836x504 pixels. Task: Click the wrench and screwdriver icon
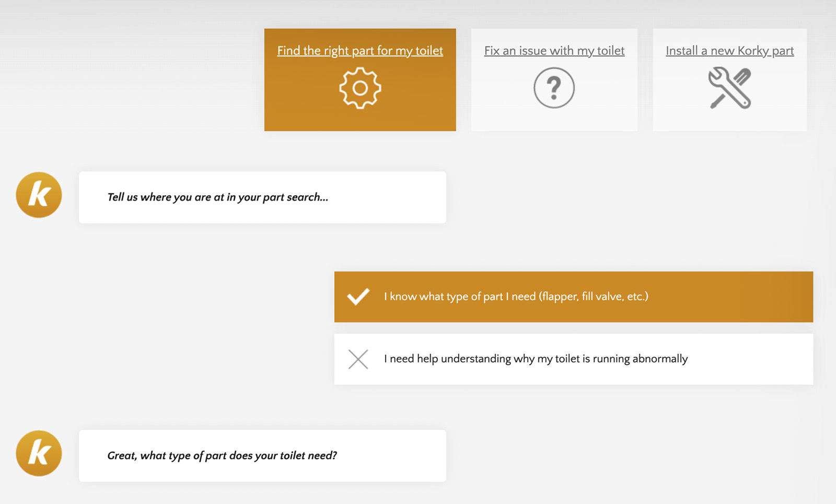click(x=729, y=88)
